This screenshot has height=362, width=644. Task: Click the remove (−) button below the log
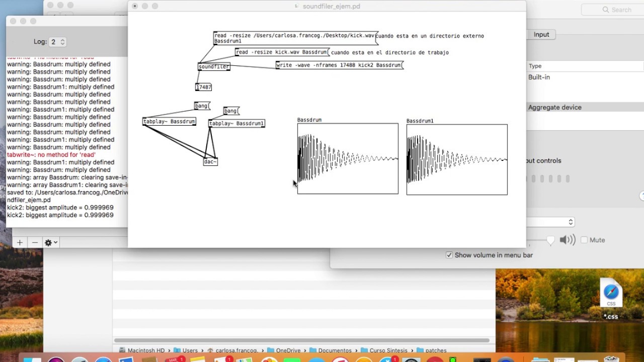tap(35, 242)
